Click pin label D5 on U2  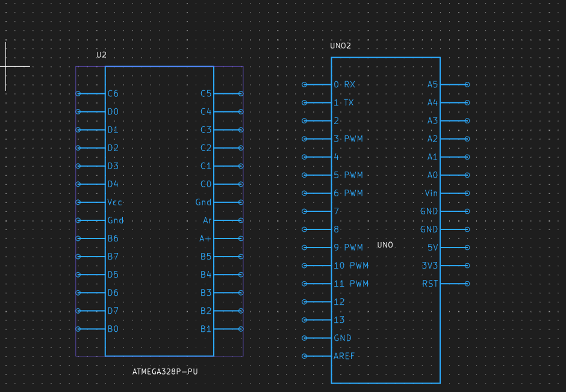coord(113,275)
